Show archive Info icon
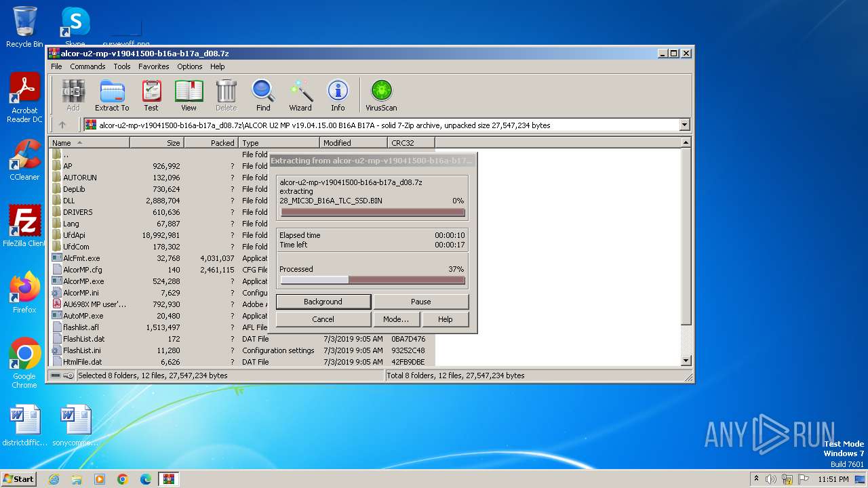The image size is (868, 488). point(338,95)
